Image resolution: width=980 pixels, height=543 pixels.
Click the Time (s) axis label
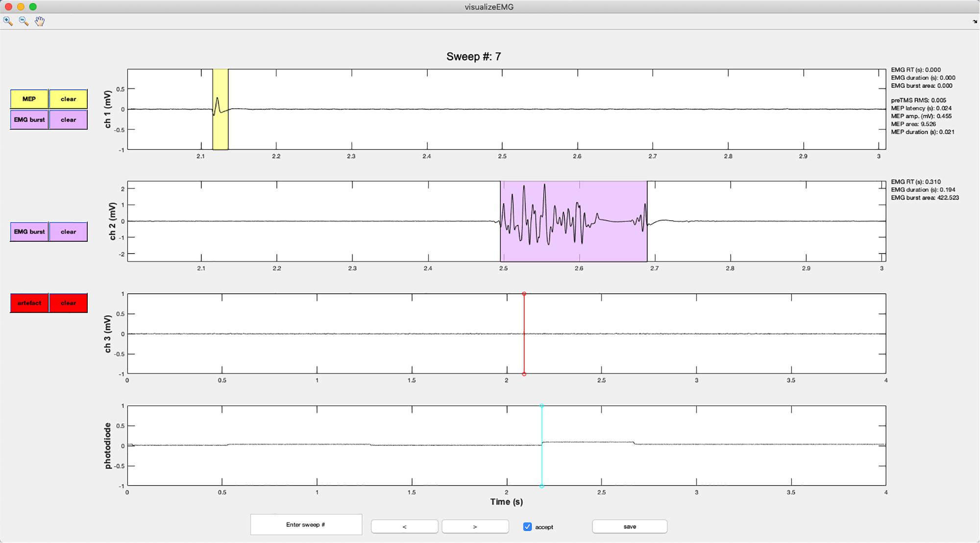point(507,502)
